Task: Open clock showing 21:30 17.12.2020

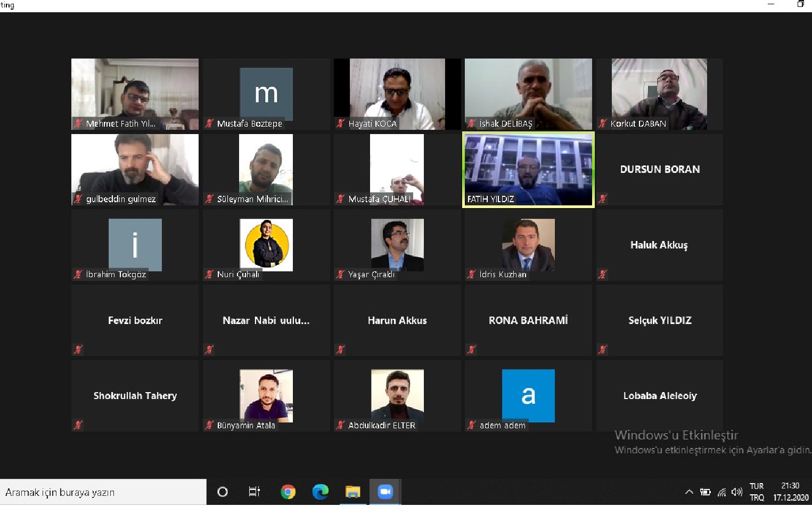Action: [x=791, y=492]
